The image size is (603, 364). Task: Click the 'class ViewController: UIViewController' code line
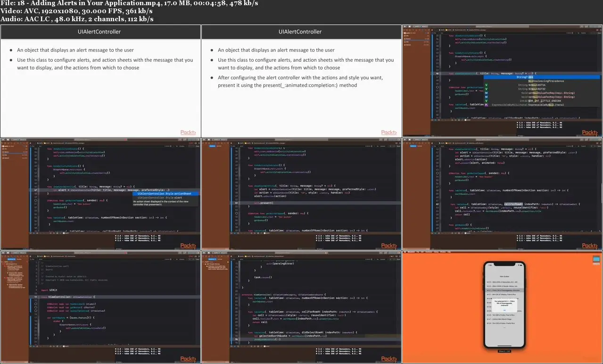point(115,297)
